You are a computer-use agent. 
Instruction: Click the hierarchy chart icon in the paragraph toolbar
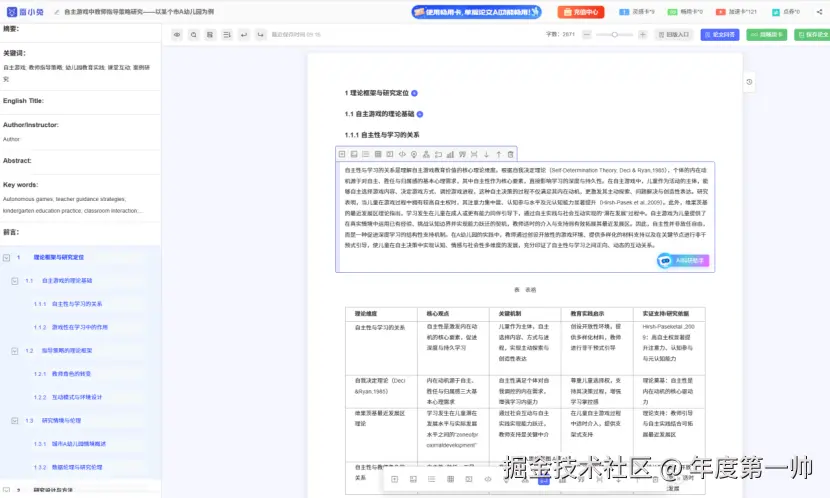click(x=426, y=154)
